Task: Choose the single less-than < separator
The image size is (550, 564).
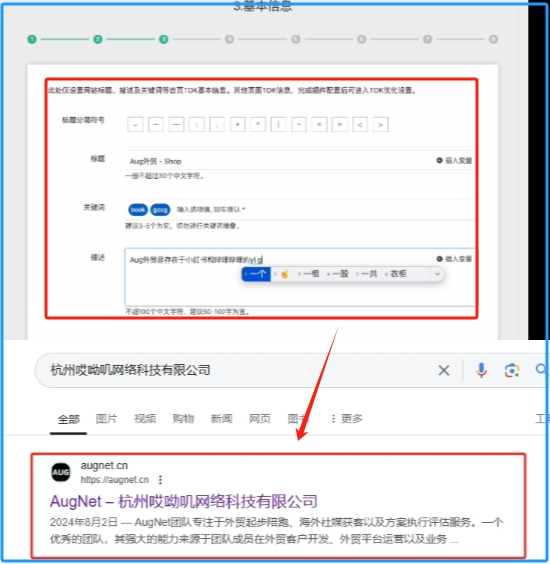Action: point(360,124)
